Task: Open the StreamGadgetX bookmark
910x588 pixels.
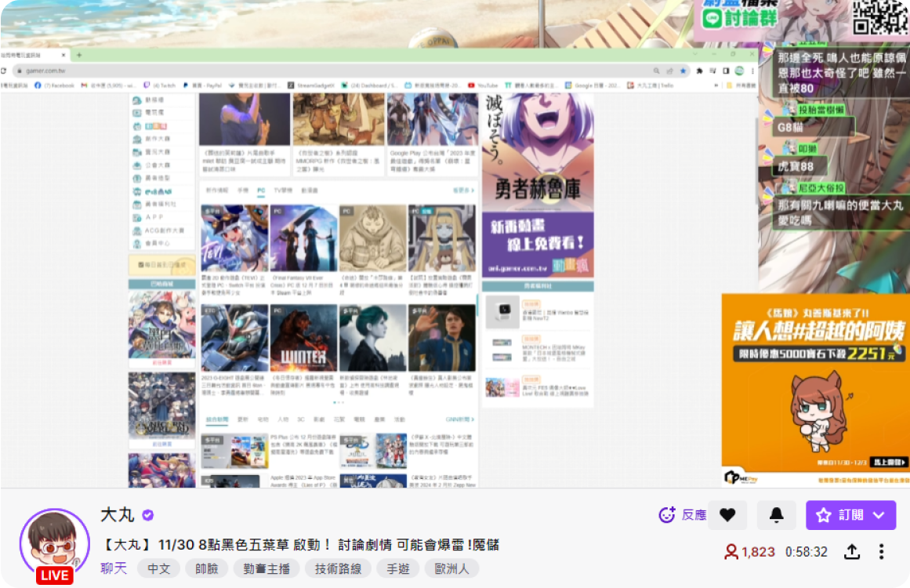Action: point(312,85)
